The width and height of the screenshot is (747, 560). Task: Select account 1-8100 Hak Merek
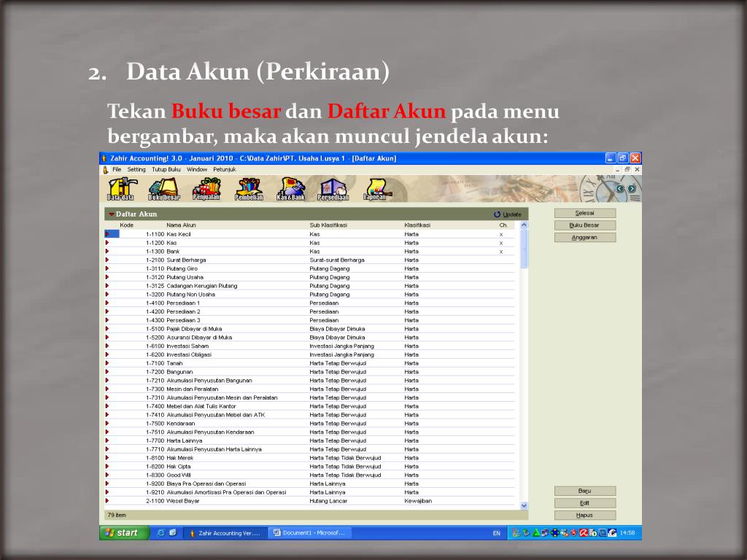(x=309, y=458)
